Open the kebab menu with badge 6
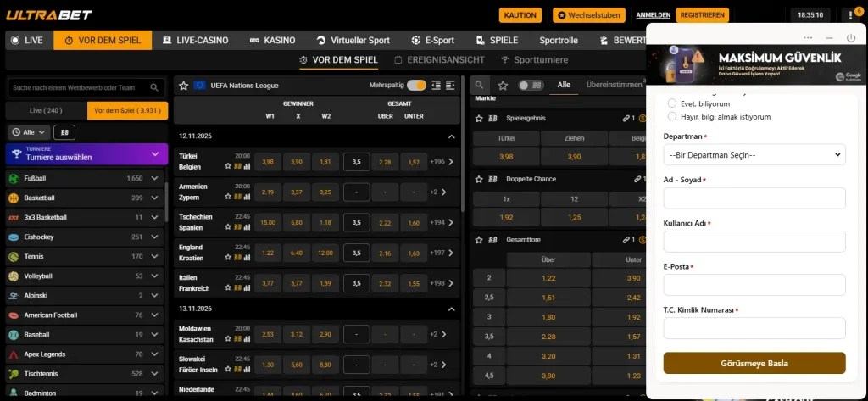 [851, 15]
